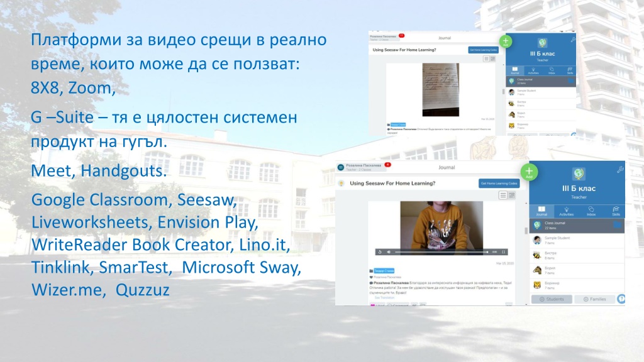Click the 'III Б клас' title in upper screenshot

pyautogui.click(x=542, y=54)
